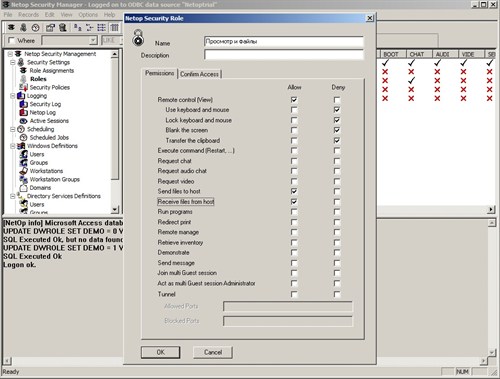The image size is (500, 379).
Task: Collapse the Windows Definitions tree node
Action: 13,146
